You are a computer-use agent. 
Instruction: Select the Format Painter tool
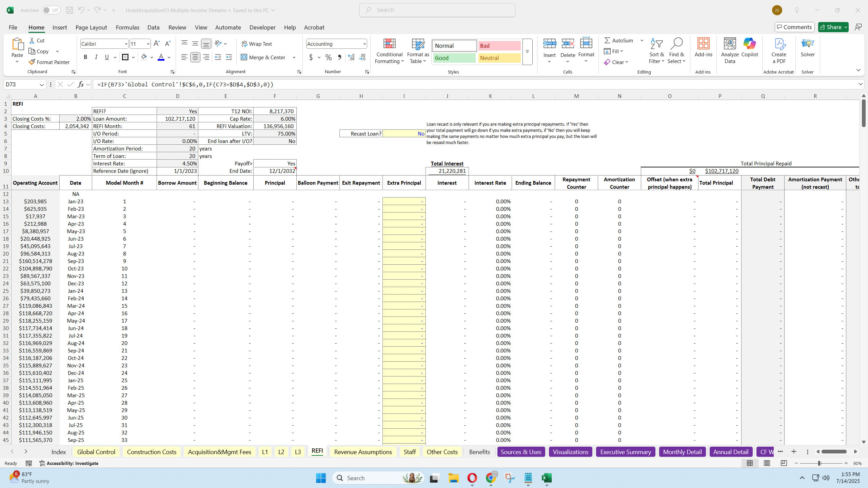point(49,62)
